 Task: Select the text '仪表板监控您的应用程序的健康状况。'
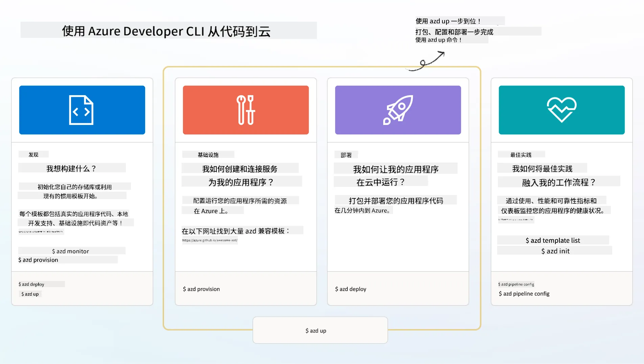point(553,211)
